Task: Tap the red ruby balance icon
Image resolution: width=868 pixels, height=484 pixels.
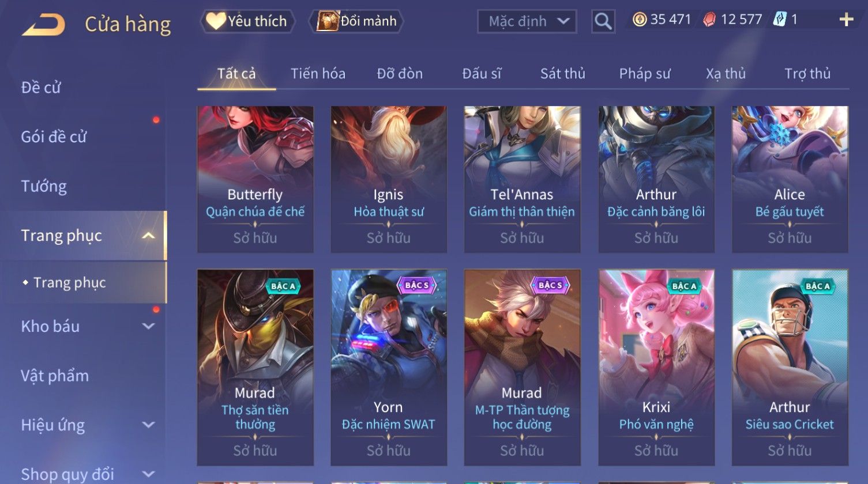Action: pos(709,20)
